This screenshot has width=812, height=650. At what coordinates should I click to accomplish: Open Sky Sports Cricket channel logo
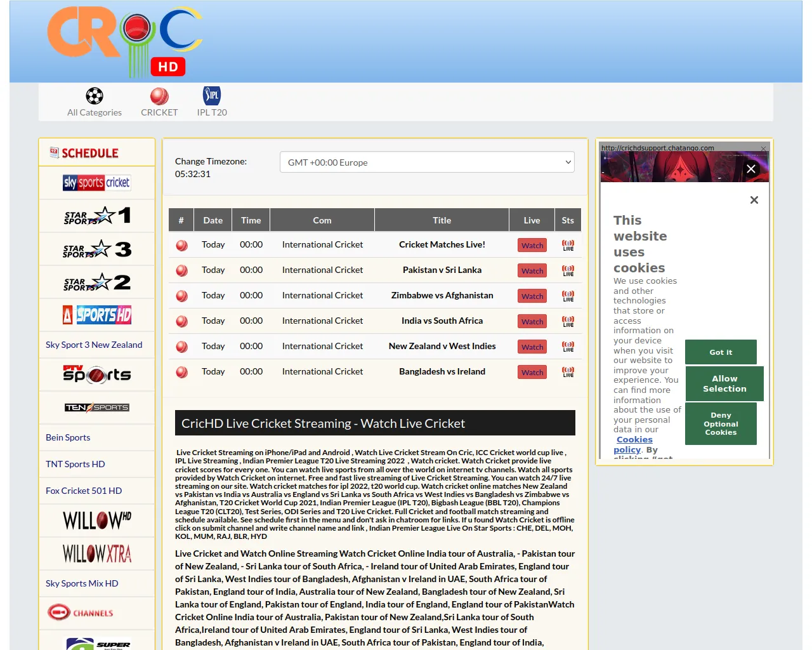(96, 183)
